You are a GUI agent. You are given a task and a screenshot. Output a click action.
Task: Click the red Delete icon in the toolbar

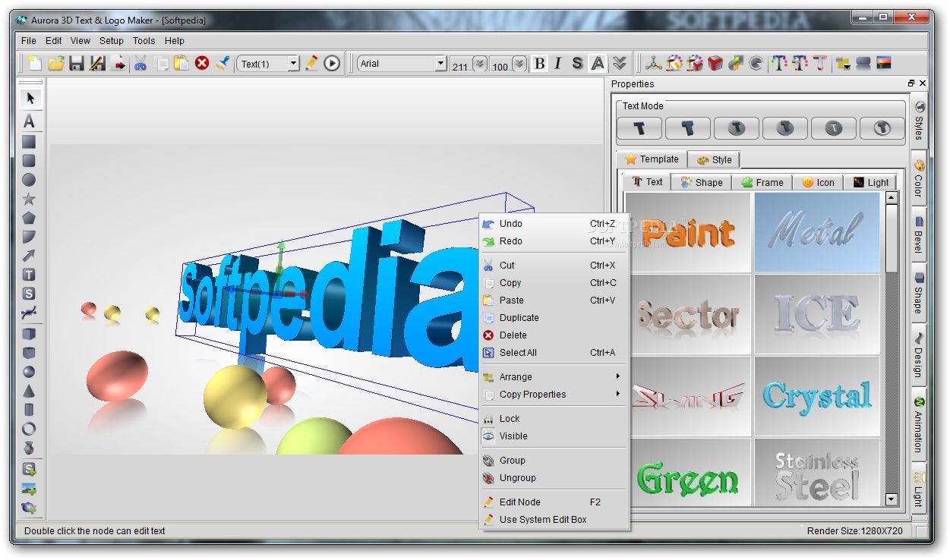point(201,63)
